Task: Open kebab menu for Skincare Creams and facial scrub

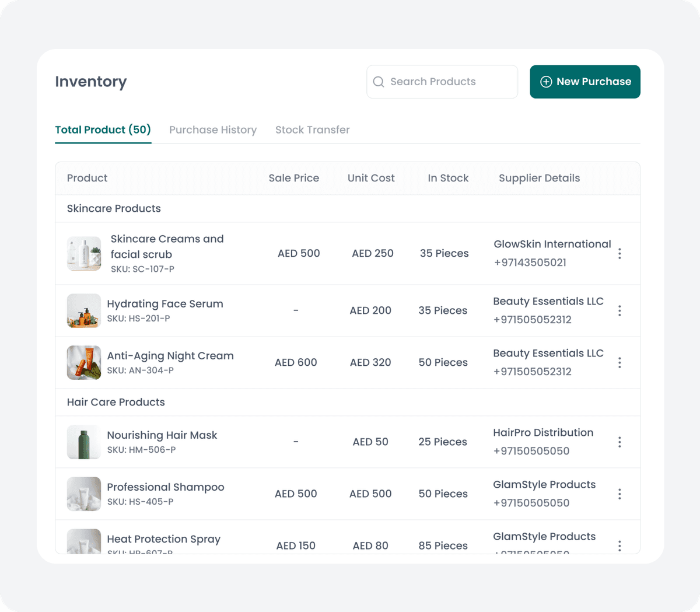Action: [x=619, y=253]
